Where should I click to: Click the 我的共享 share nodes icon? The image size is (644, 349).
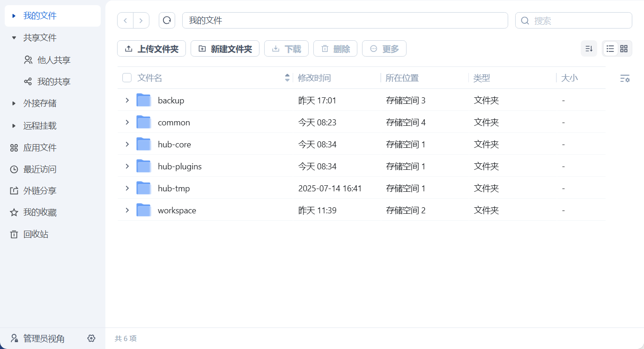coord(28,81)
